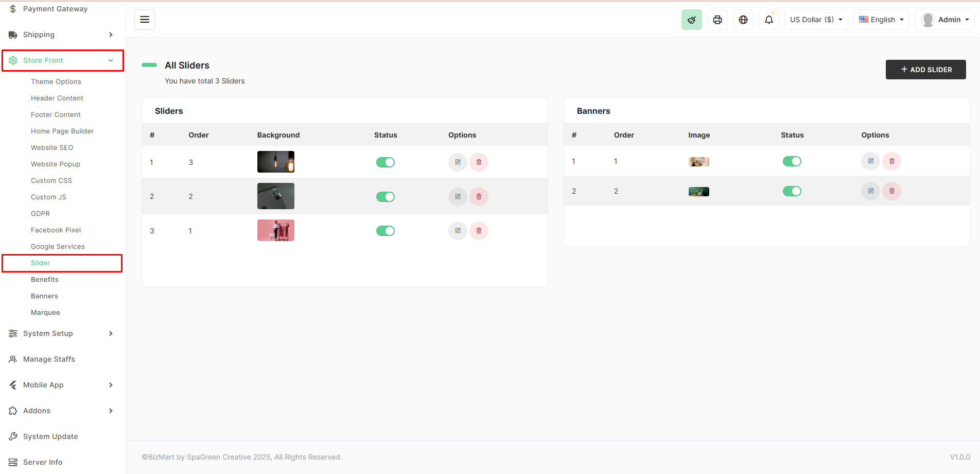Viewport: 980px width, 474px height.
Task: Open the hamburger menu toggle
Action: [x=144, y=19]
